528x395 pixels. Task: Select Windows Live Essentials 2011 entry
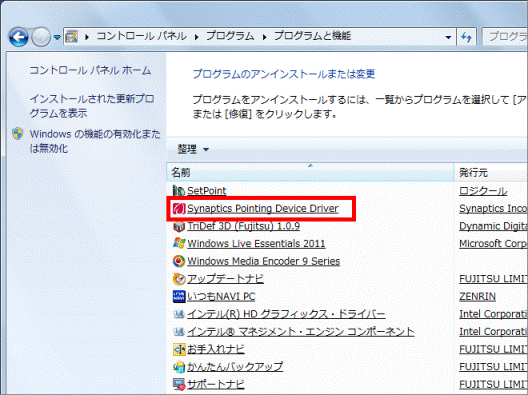[256, 243]
